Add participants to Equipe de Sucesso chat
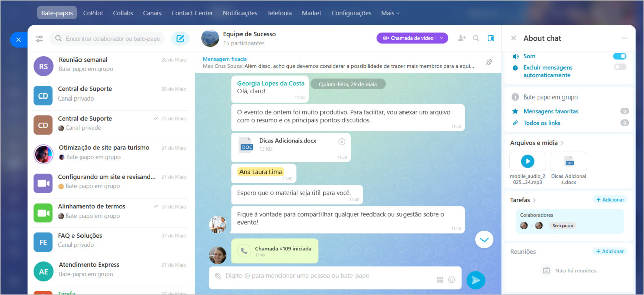This screenshot has height=295, width=644. click(461, 38)
